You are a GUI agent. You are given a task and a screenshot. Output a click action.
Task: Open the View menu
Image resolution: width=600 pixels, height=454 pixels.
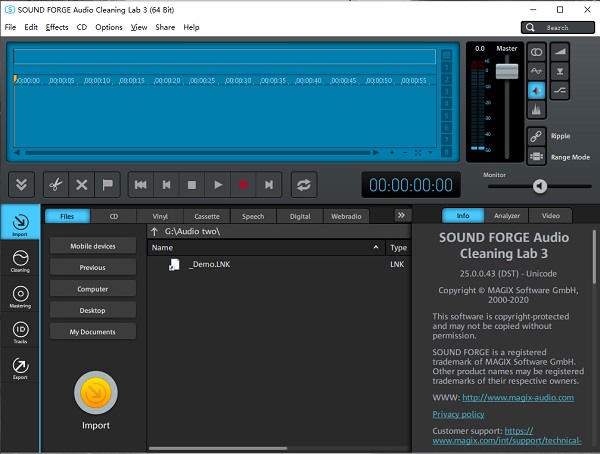pos(139,27)
